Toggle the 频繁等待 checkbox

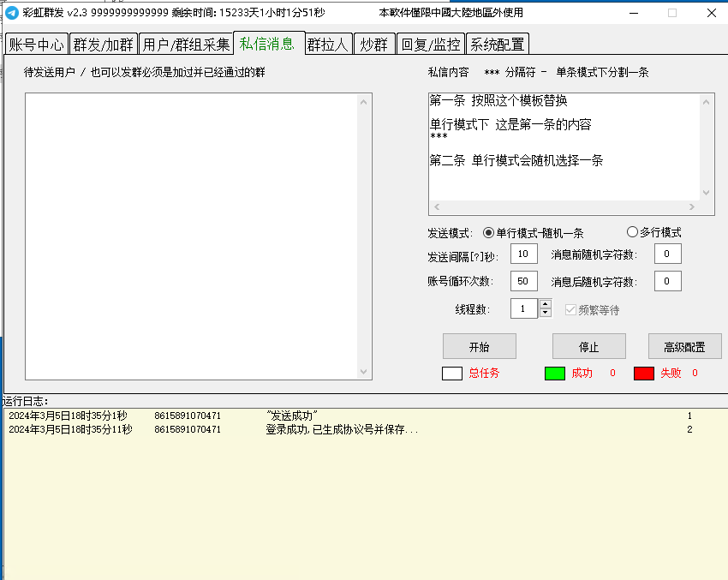[x=570, y=309]
